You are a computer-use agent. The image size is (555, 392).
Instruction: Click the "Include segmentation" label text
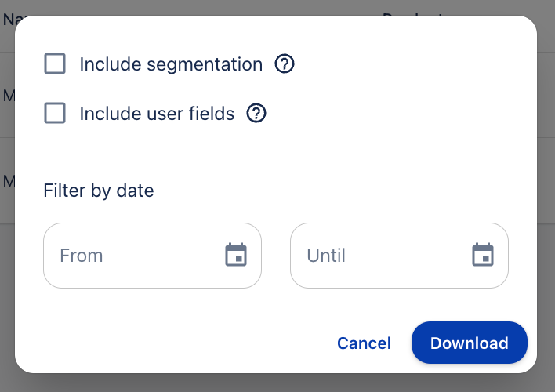(x=171, y=64)
